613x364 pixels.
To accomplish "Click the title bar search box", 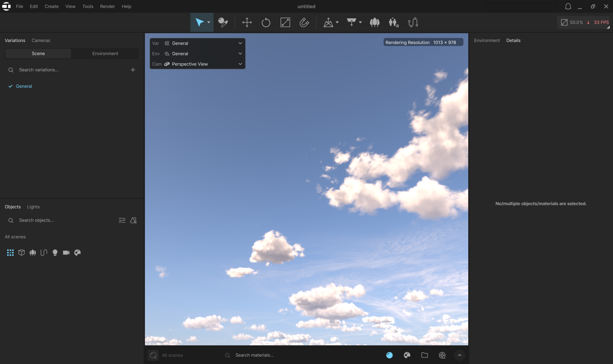I will tap(521, 6).
